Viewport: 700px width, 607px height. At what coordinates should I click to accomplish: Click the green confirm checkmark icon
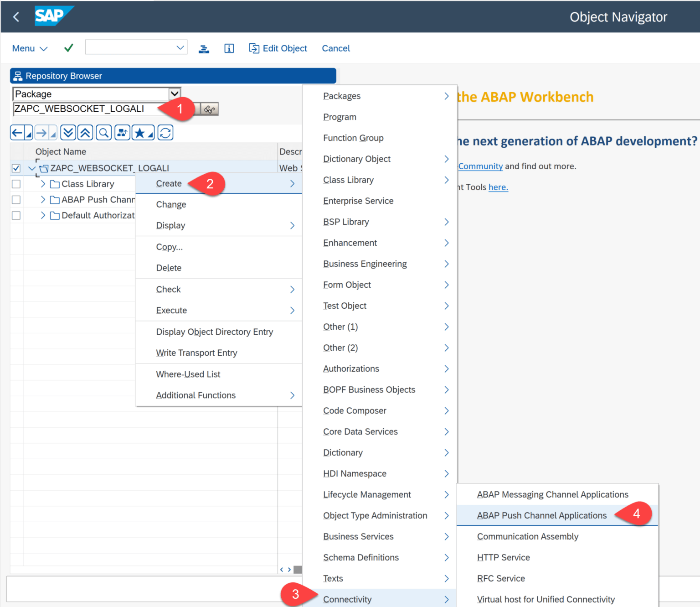pos(68,47)
